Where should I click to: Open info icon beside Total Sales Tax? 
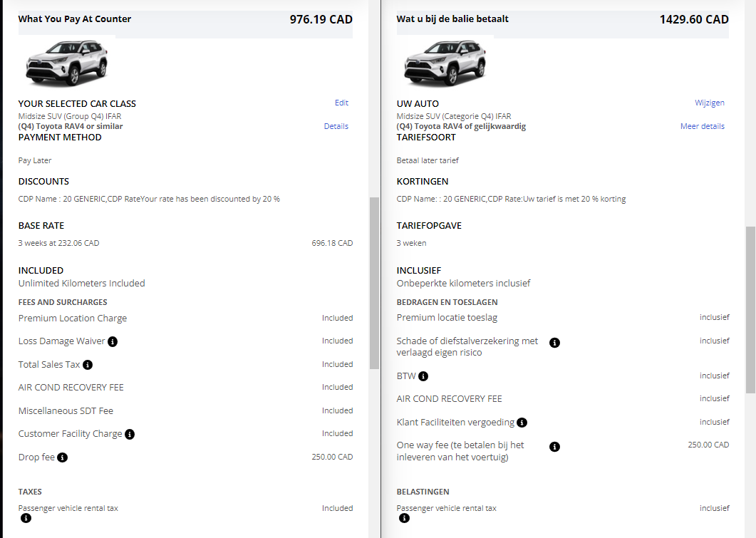coord(88,365)
